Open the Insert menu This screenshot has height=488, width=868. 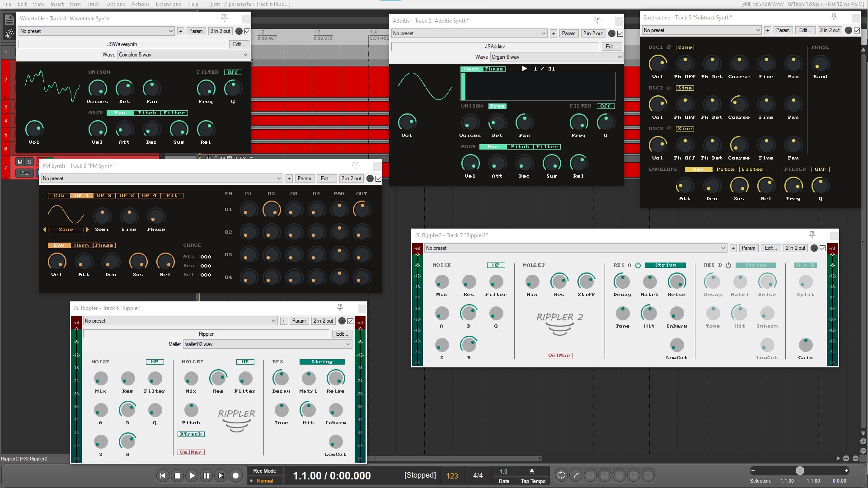pyautogui.click(x=57, y=4)
